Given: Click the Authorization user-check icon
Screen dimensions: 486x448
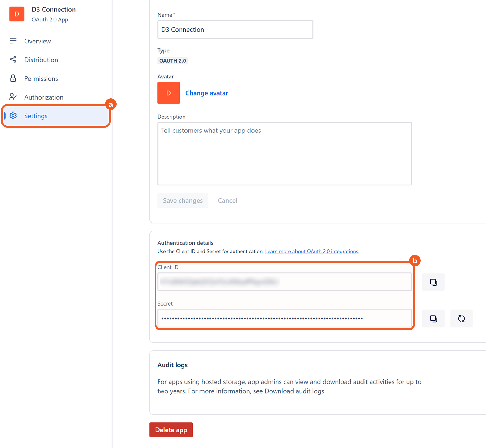Looking at the screenshot, I should coord(13,97).
